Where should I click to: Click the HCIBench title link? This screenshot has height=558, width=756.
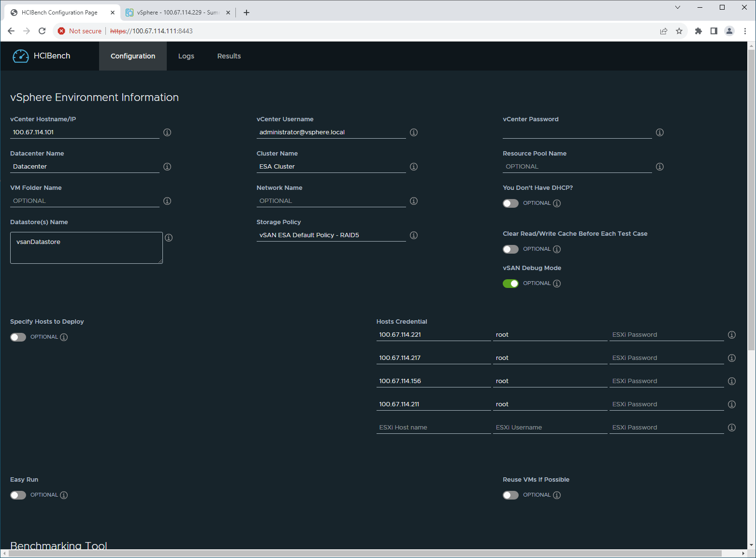coord(52,56)
